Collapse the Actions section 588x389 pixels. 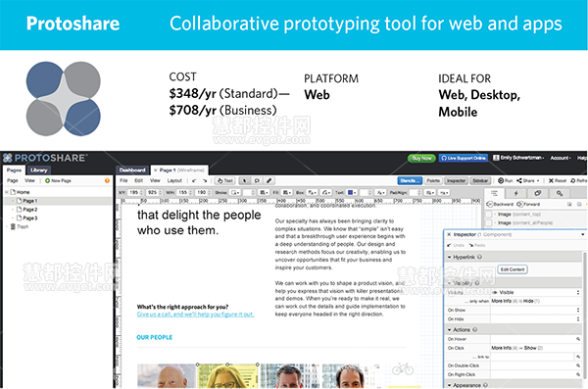(x=450, y=330)
